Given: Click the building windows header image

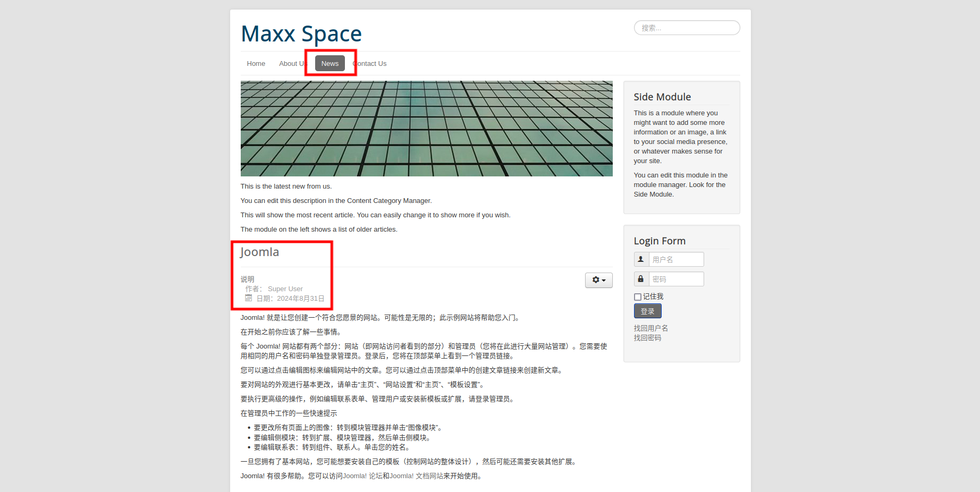Looking at the screenshot, I should tap(426, 129).
